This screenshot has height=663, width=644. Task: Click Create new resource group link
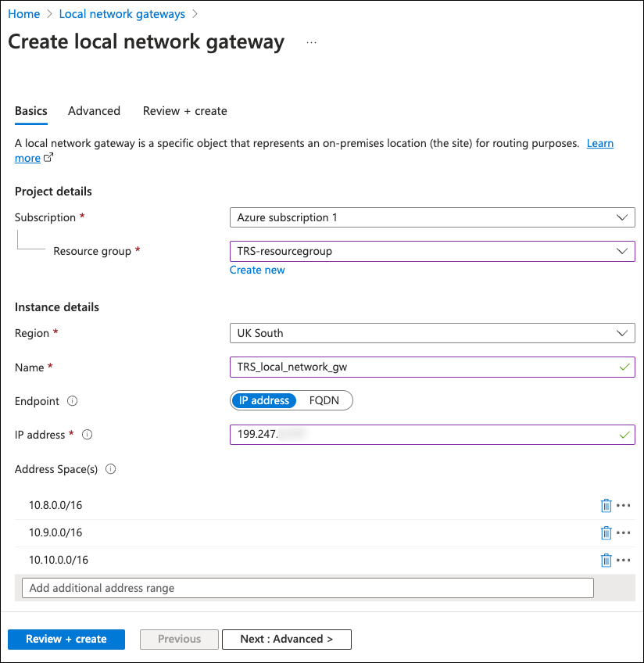click(257, 270)
